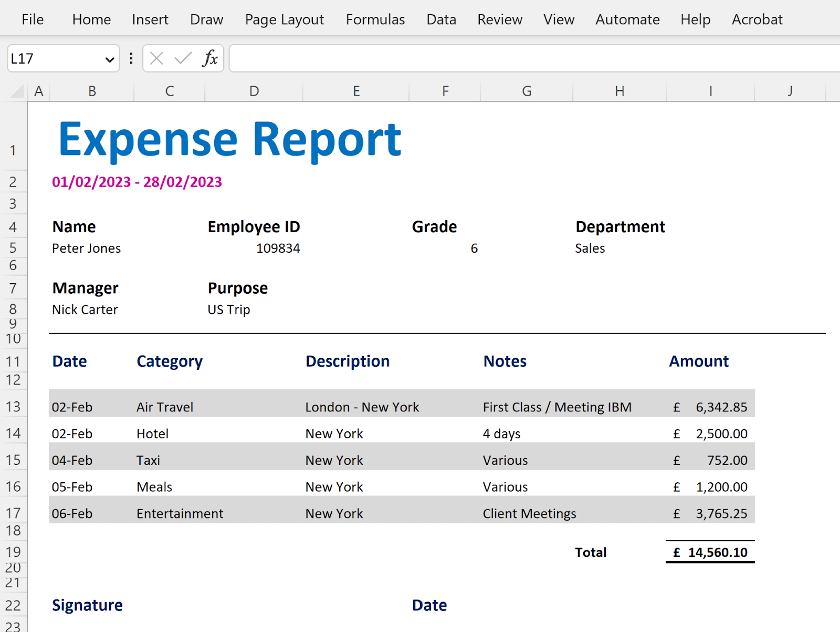
Task: Select column G header
Action: tap(527, 91)
